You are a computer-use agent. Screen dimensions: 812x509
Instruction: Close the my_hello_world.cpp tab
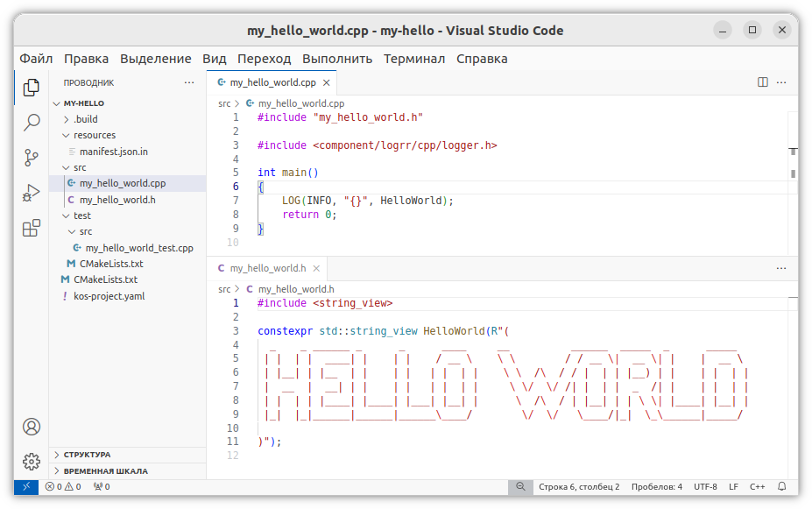pos(326,82)
